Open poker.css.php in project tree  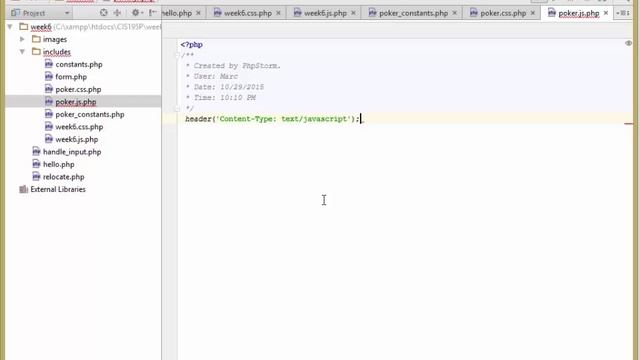(x=78, y=89)
